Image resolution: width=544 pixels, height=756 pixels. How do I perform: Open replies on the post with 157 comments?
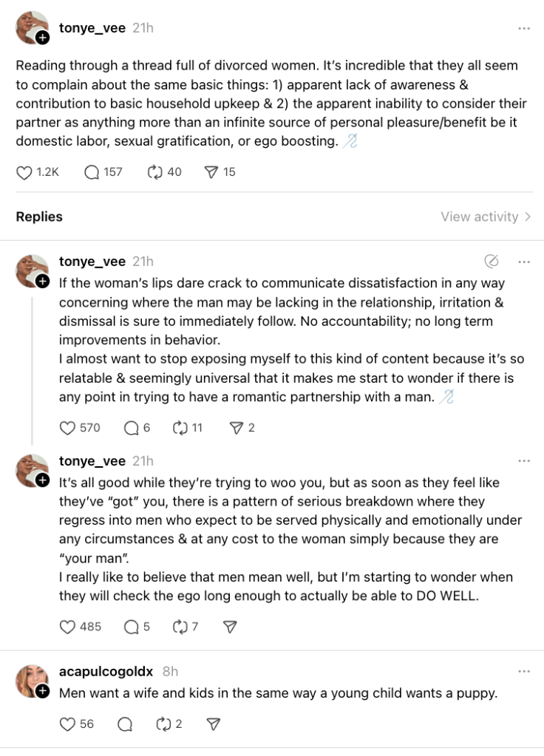[x=92, y=172]
